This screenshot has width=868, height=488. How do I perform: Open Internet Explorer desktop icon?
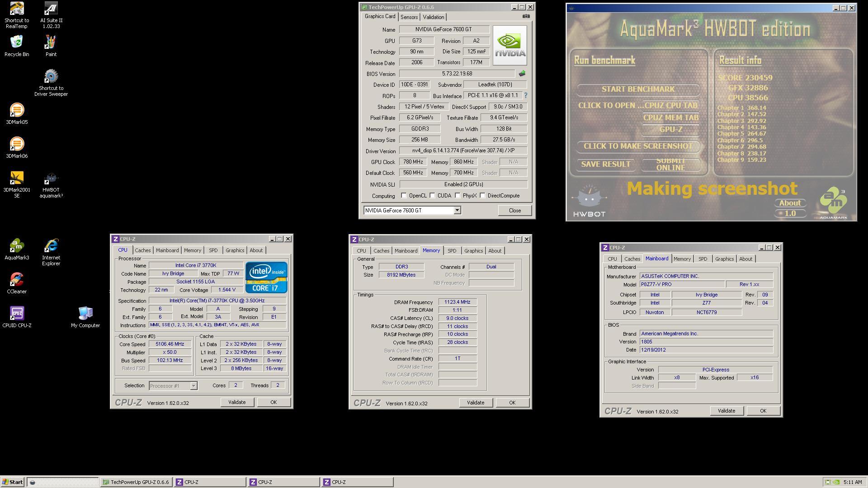coord(51,253)
